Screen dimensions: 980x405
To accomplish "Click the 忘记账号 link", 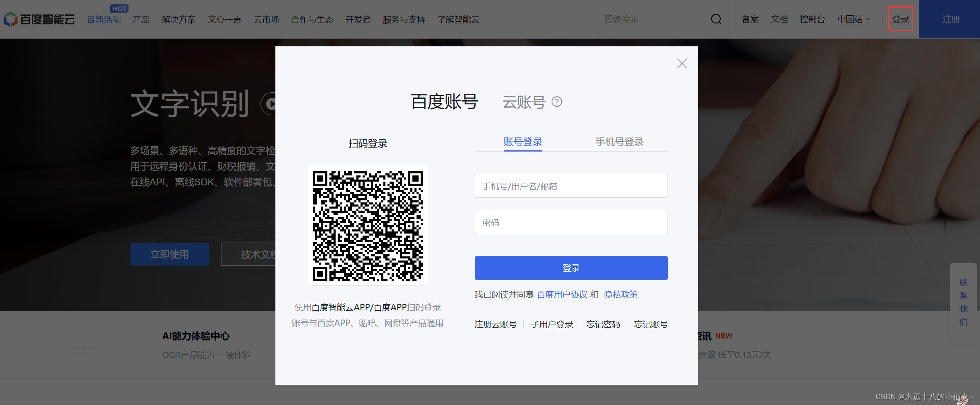I will (x=651, y=324).
